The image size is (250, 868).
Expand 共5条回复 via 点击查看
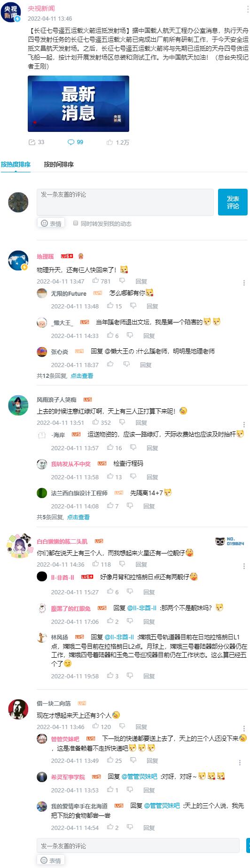coord(78,517)
